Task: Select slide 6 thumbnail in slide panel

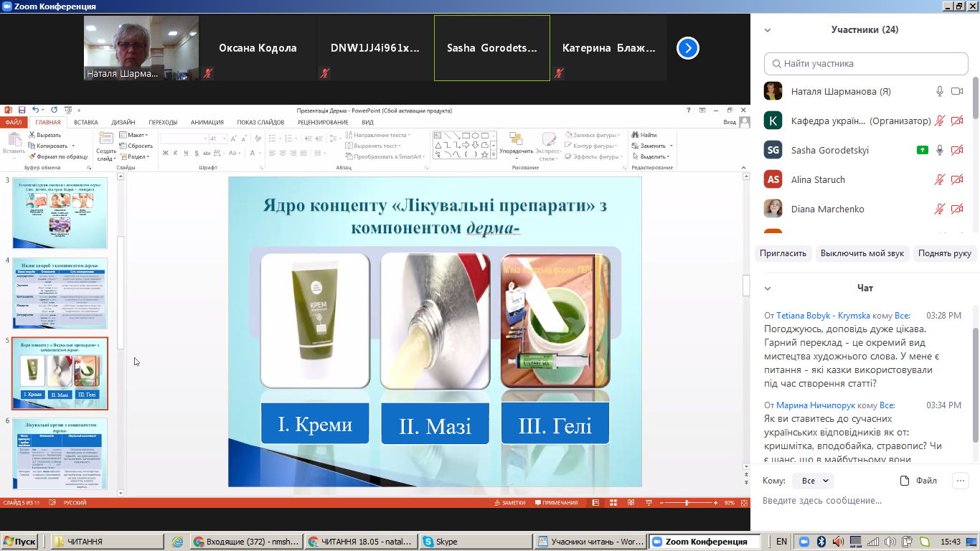Action: pyautogui.click(x=60, y=453)
